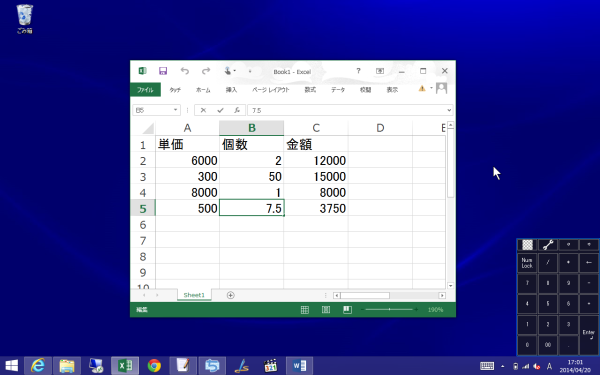This screenshot has height=375, width=600.
Task: Select the Sheet1 worksheet tab
Action: (x=194, y=295)
